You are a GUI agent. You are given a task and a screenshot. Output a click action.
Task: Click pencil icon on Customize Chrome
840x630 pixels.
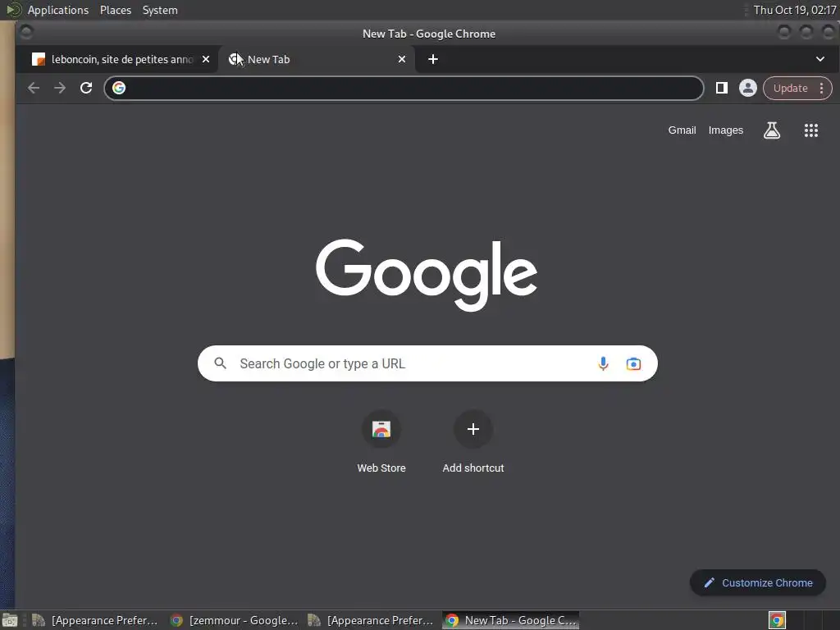tap(710, 583)
